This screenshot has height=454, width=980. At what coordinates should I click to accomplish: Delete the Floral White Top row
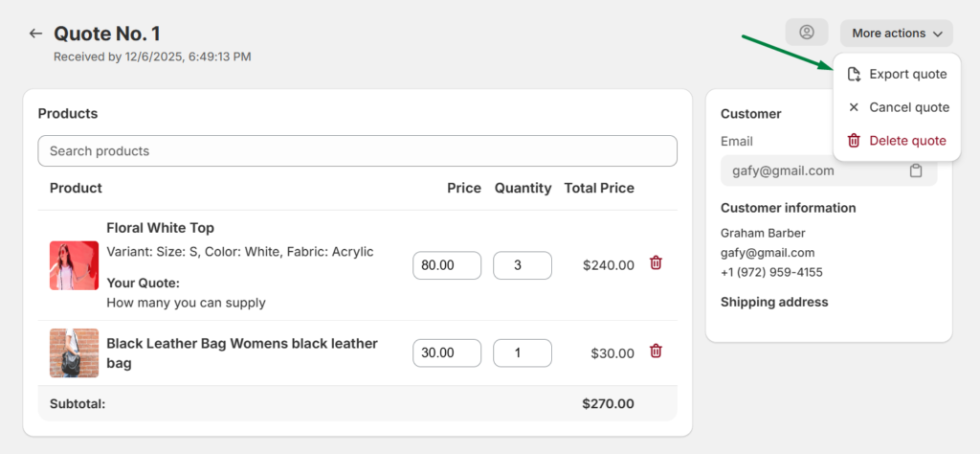(x=656, y=262)
